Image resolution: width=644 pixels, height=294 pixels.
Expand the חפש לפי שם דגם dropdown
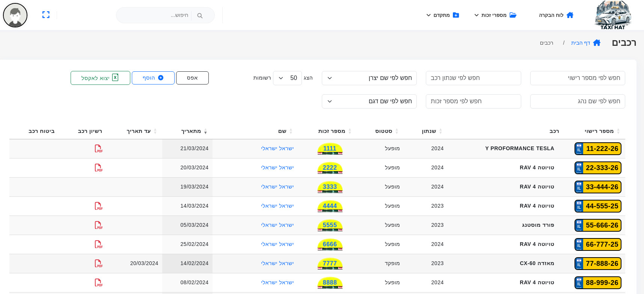point(369,101)
